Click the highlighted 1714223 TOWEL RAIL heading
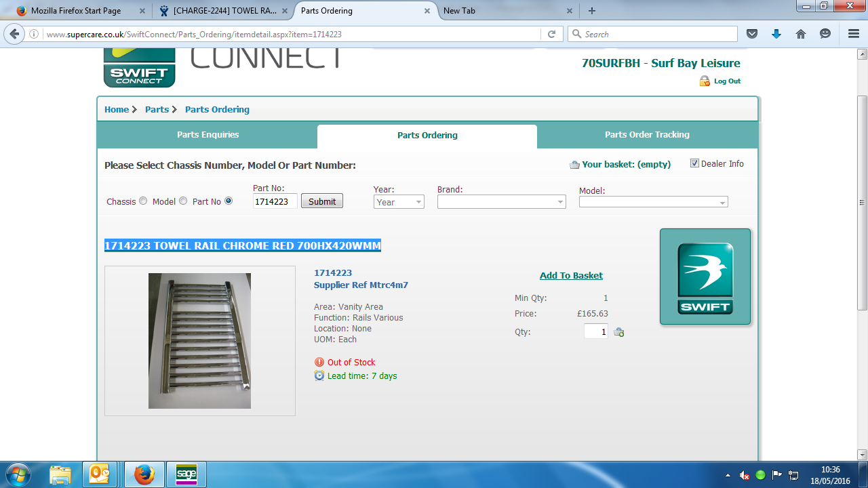Viewport: 868px width, 488px height. point(243,245)
